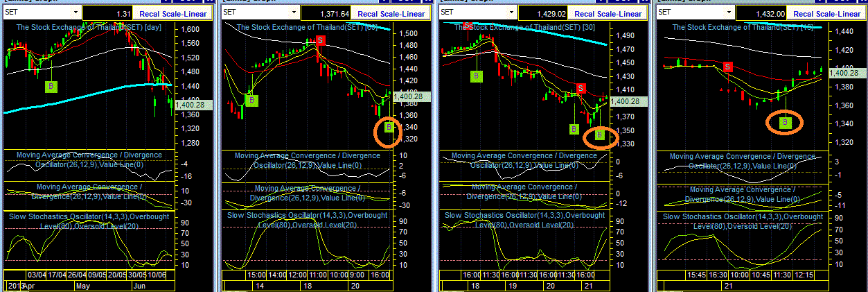
Task: Click the 1,440 price level on 15-minute chart scale
Action: (x=844, y=32)
